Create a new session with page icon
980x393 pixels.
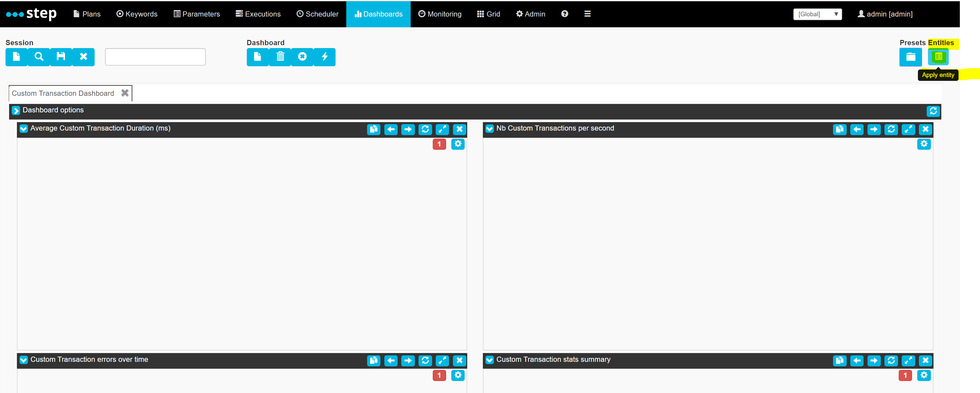[x=16, y=57]
